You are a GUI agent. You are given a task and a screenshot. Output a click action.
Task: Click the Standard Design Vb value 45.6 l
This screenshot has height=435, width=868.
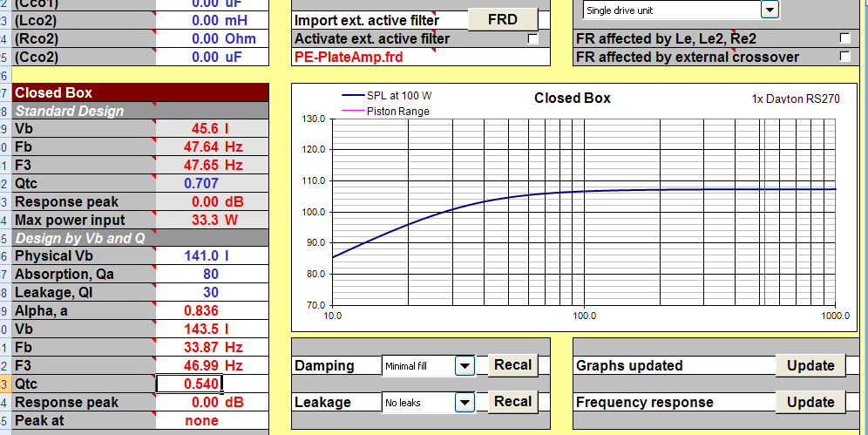point(212,129)
